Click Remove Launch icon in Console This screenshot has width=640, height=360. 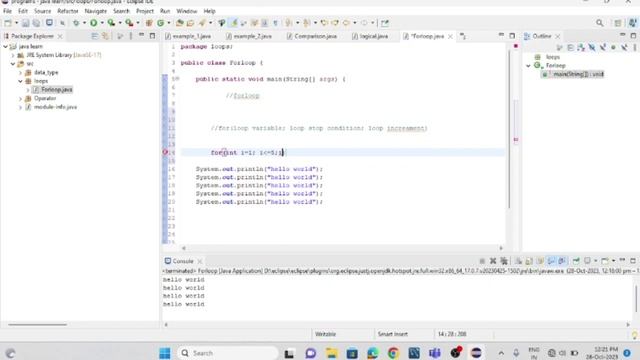[x=493, y=261]
